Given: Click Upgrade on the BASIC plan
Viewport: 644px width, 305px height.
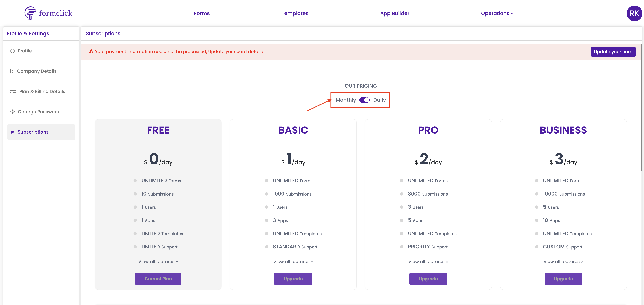Looking at the screenshot, I should pos(293,279).
